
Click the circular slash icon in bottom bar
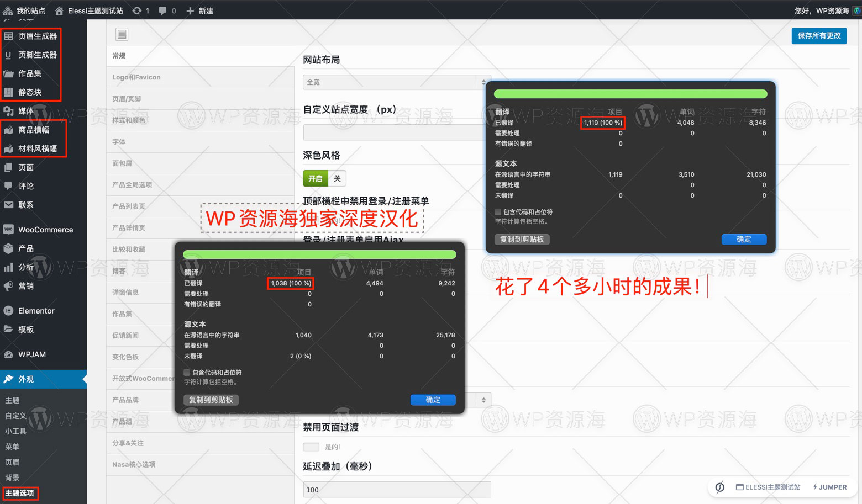pyautogui.click(x=720, y=487)
